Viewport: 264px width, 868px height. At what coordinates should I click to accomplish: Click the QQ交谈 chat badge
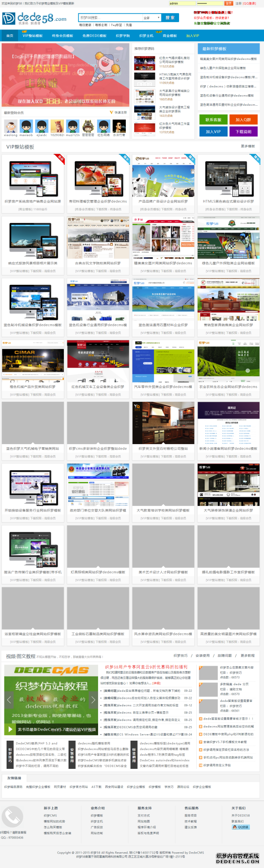click(241, 827)
